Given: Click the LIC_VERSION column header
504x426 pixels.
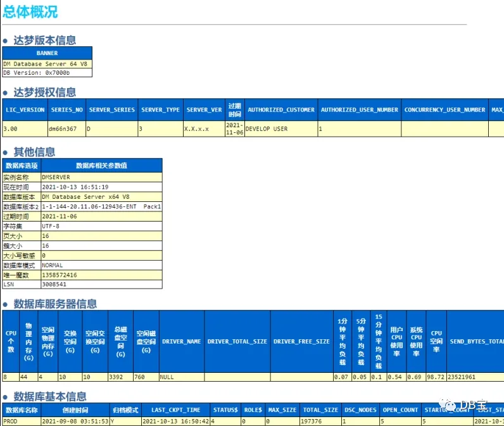Looking at the screenshot, I should pos(25,110).
